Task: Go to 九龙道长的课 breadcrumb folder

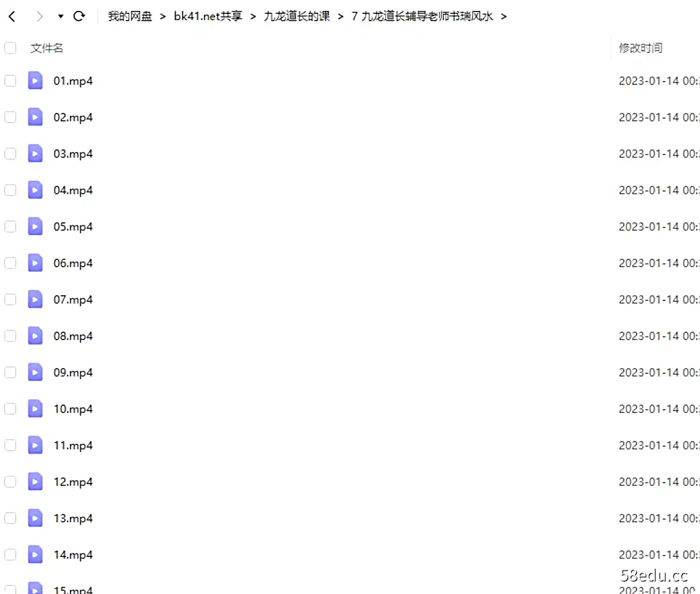Action: pyautogui.click(x=297, y=16)
